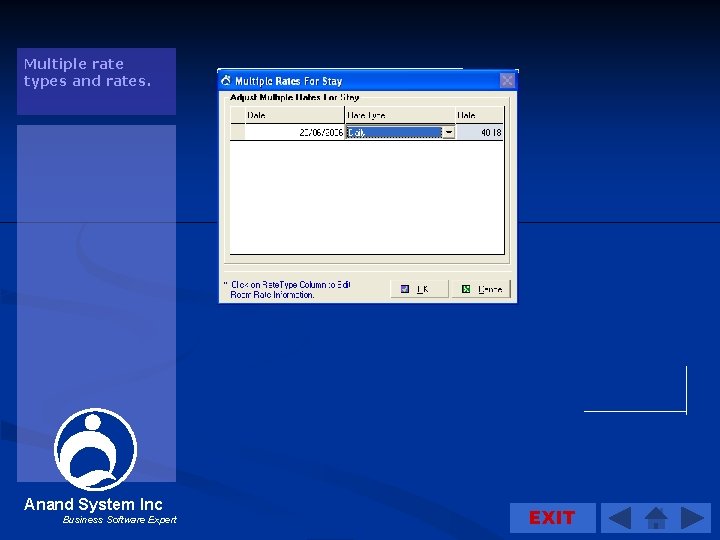
Task: Click the OK button in dialog
Action: click(419, 289)
